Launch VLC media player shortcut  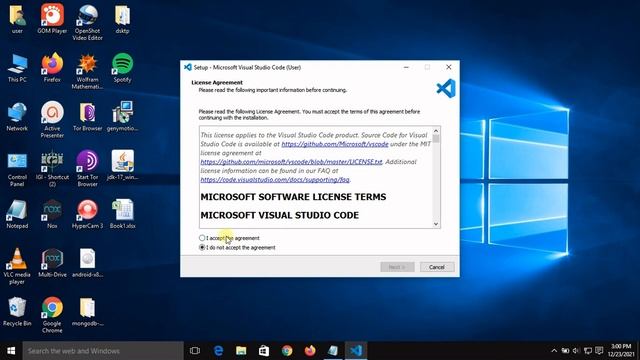(17, 266)
